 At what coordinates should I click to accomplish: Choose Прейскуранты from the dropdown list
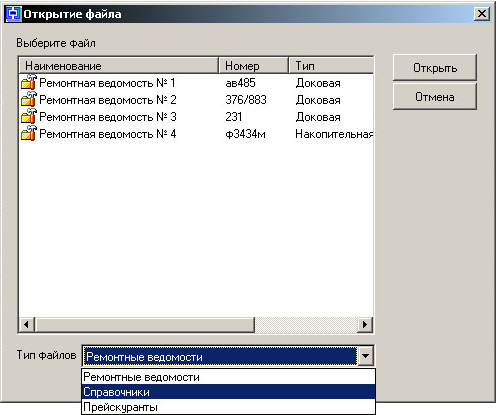click(x=228, y=407)
